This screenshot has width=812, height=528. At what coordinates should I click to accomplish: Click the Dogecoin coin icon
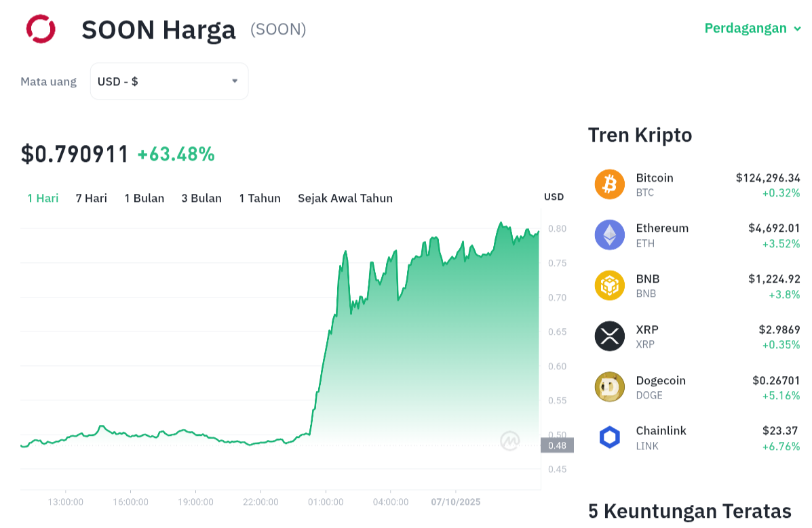tap(609, 387)
